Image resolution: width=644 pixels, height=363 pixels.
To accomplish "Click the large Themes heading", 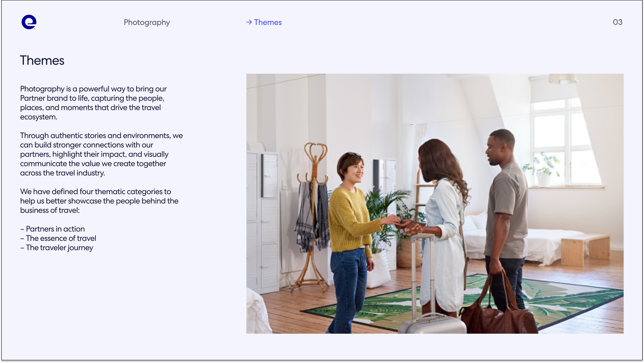I will point(42,60).
